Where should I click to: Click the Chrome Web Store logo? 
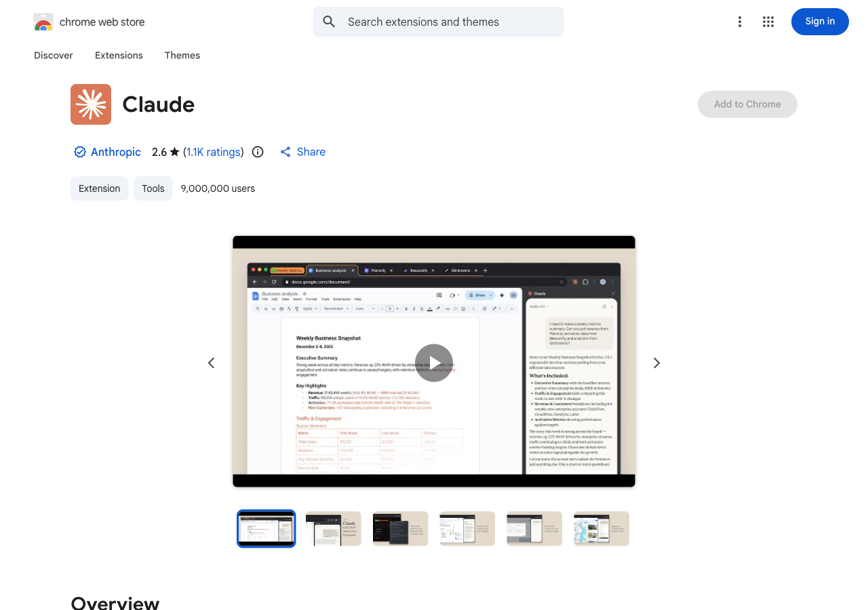tap(43, 22)
